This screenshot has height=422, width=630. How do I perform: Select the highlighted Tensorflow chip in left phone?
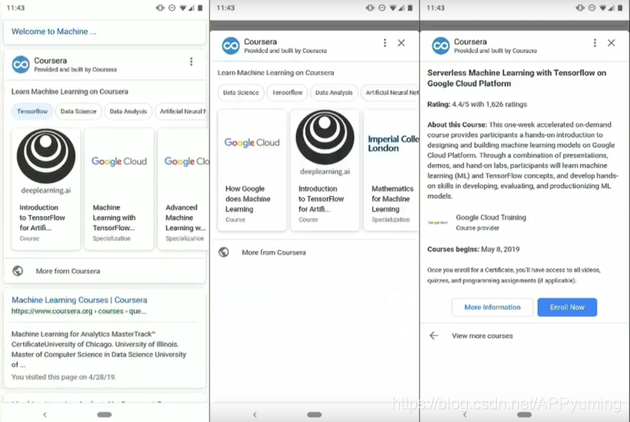(x=32, y=111)
